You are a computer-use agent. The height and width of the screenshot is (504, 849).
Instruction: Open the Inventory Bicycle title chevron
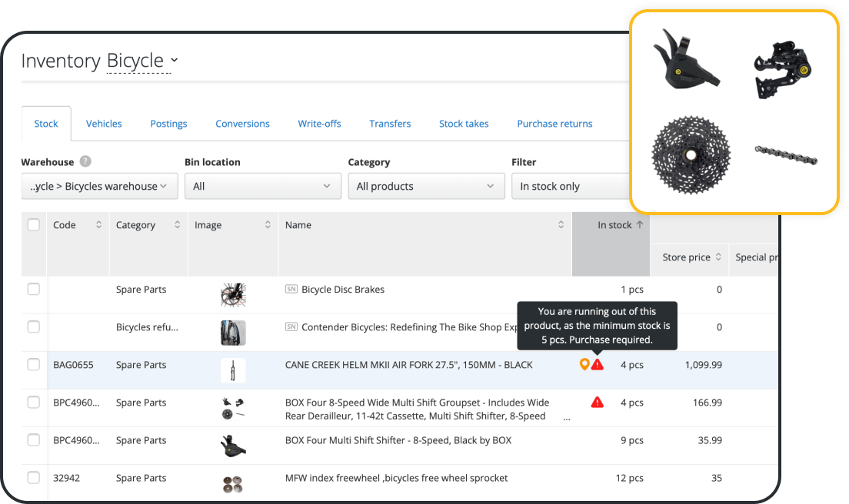pos(174,61)
